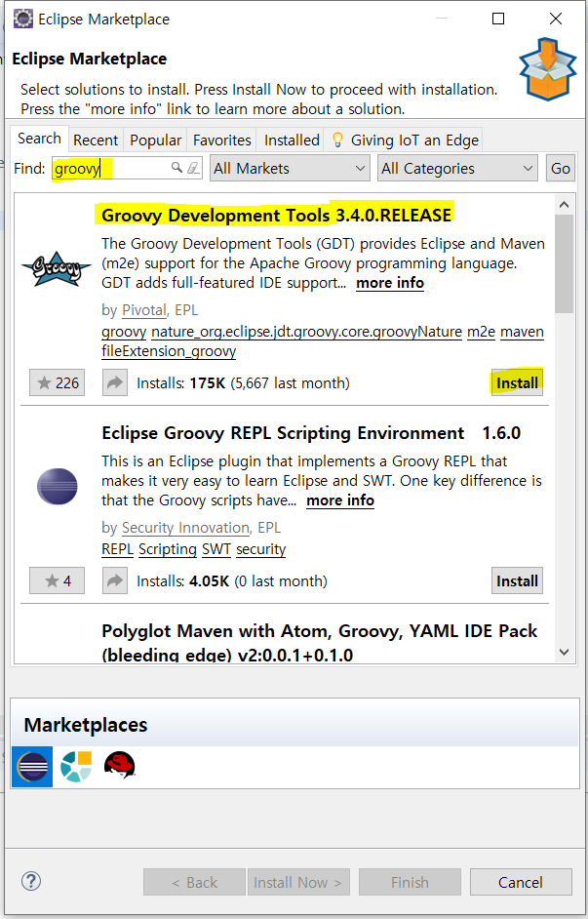The height and width of the screenshot is (919, 588).
Task: Share Groovy REPL Scripting Environment via arrow icon
Action: 115,580
